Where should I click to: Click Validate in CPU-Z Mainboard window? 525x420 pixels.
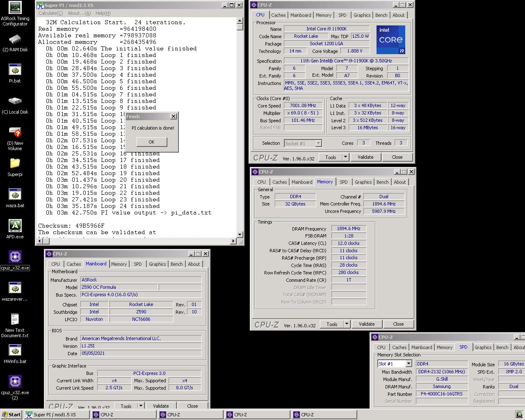click(x=161, y=406)
